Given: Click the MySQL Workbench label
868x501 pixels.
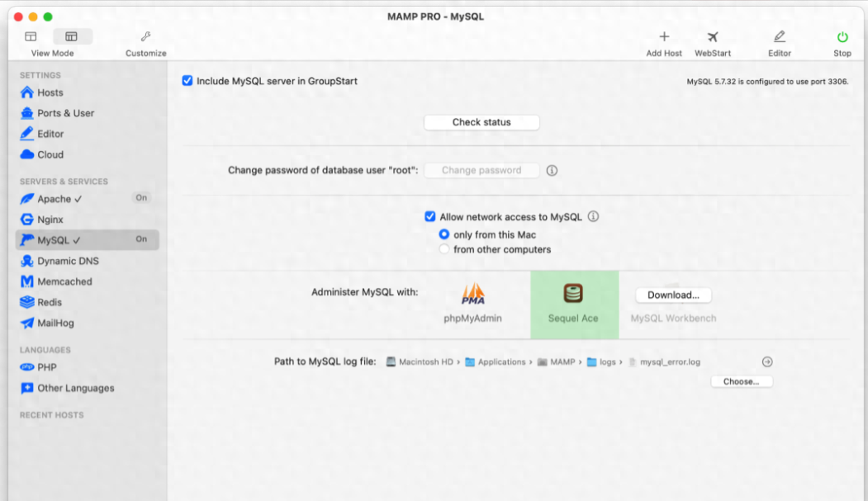Looking at the screenshot, I should [x=673, y=318].
